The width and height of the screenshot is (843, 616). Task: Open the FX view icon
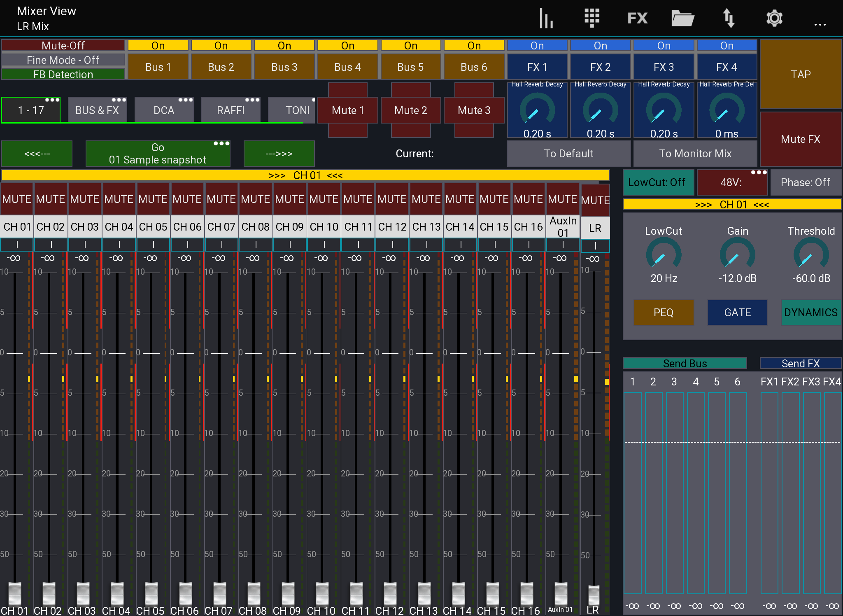click(x=637, y=19)
